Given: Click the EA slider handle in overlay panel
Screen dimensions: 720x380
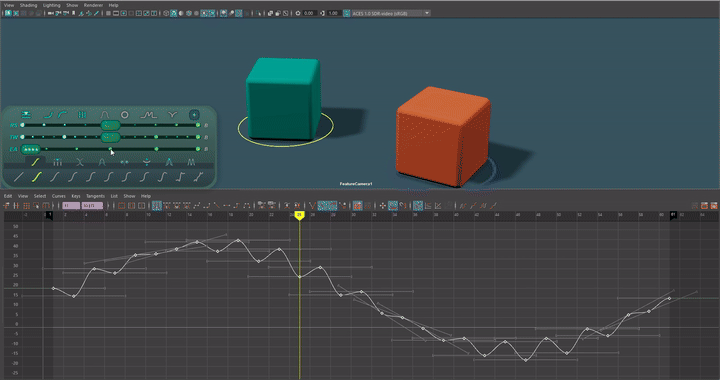Looking at the screenshot, I should point(31,149).
